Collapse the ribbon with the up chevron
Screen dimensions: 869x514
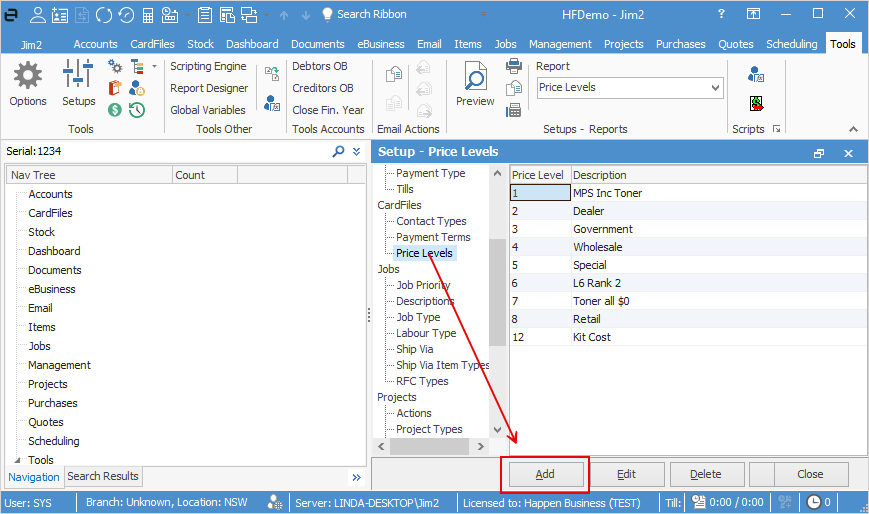coord(853,129)
